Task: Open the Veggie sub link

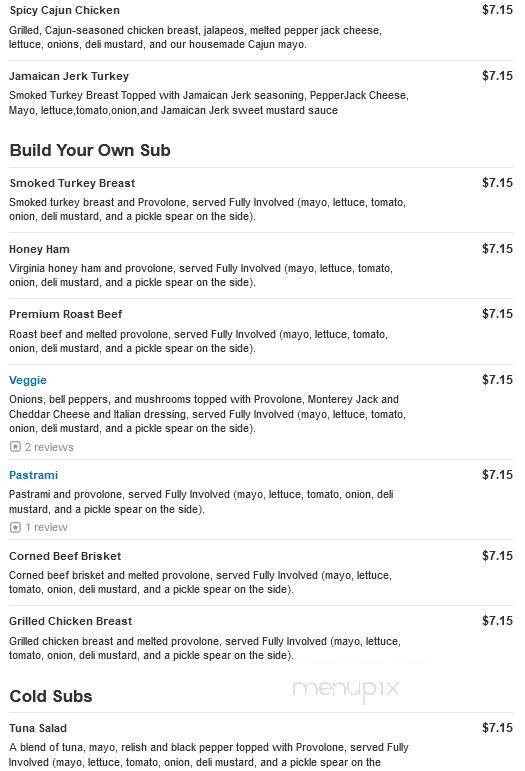Action: pos(28,380)
